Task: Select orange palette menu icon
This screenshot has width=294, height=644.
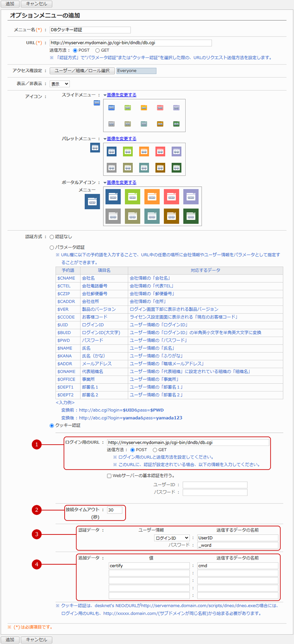Action: 144,151
